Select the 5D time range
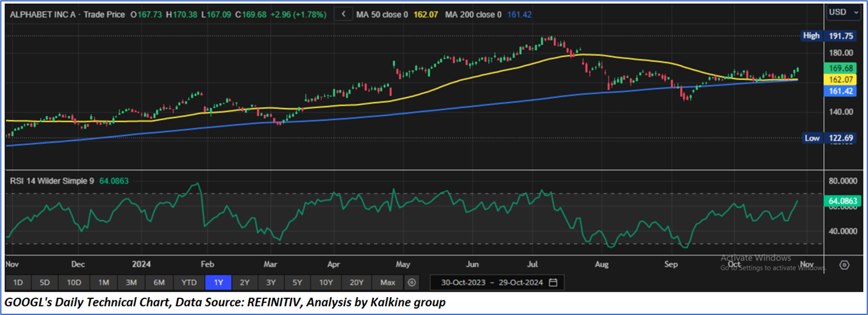This screenshot has width=868, height=315. point(44,282)
